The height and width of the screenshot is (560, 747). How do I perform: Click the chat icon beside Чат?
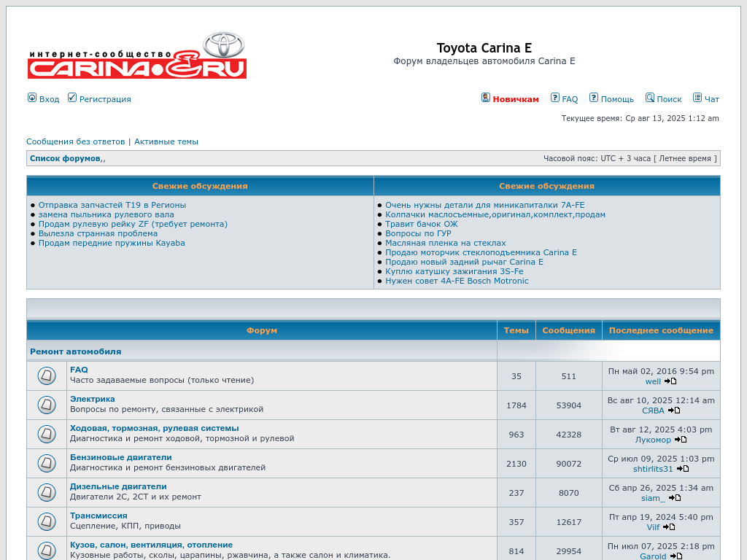(697, 98)
